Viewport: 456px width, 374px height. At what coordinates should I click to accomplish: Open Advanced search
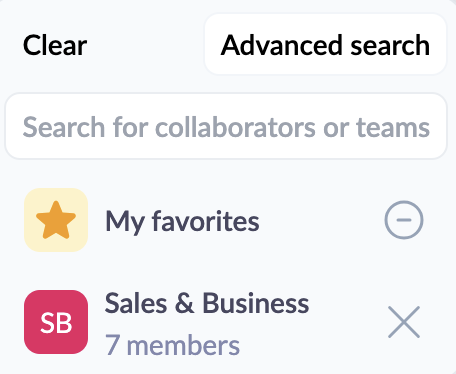325,45
